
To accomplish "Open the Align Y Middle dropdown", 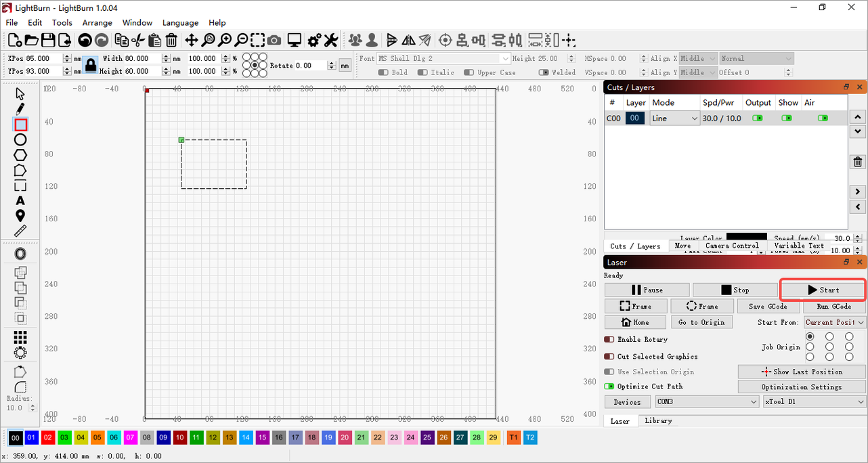I will (x=698, y=72).
